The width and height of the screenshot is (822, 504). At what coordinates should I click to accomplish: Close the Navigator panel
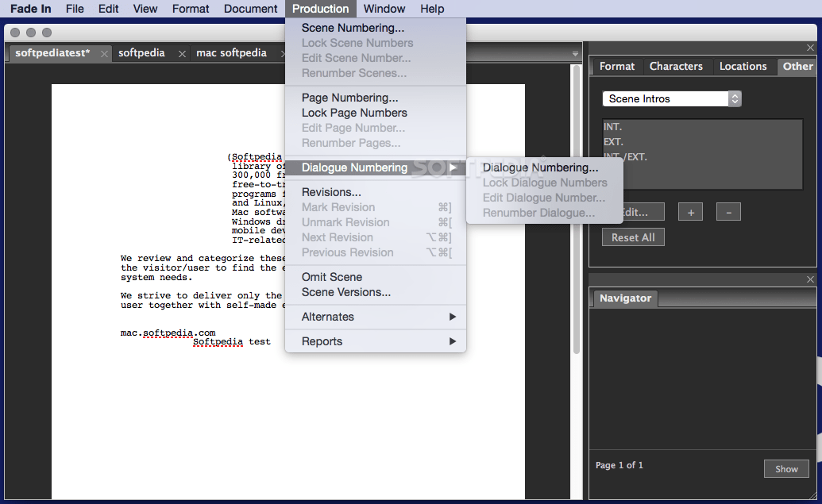[810, 279]
